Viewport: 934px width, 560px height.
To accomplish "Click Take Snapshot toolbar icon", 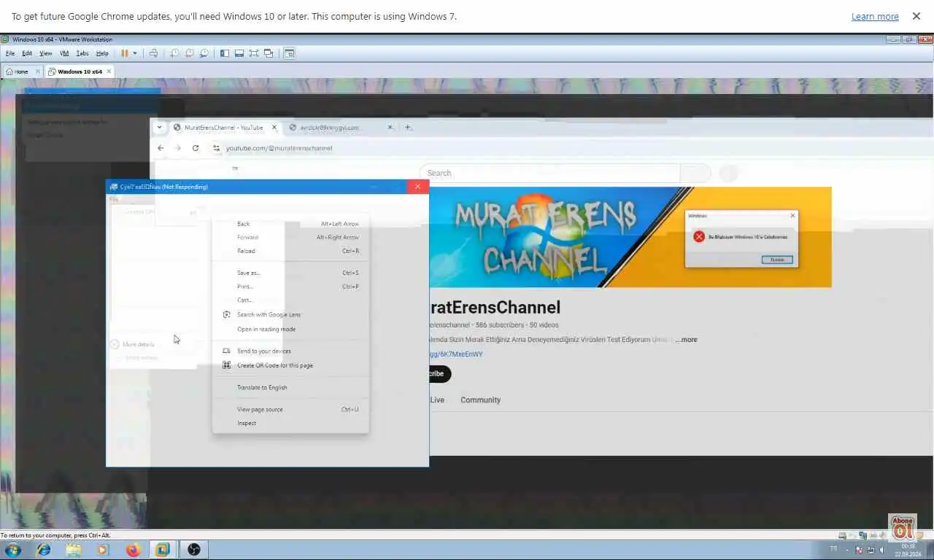I will [174, 53].
